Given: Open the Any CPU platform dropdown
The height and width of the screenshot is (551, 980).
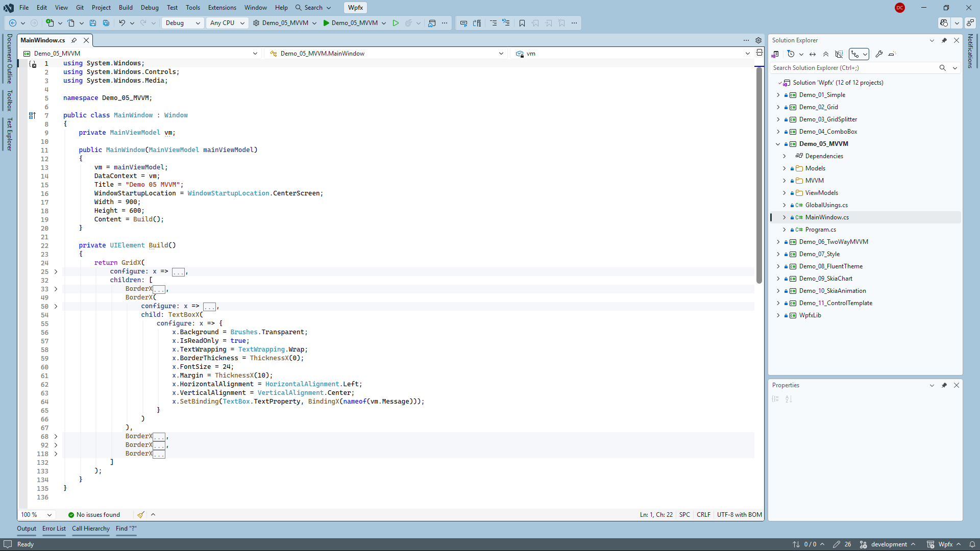Looking at the screenshot, I should point(227,23).
